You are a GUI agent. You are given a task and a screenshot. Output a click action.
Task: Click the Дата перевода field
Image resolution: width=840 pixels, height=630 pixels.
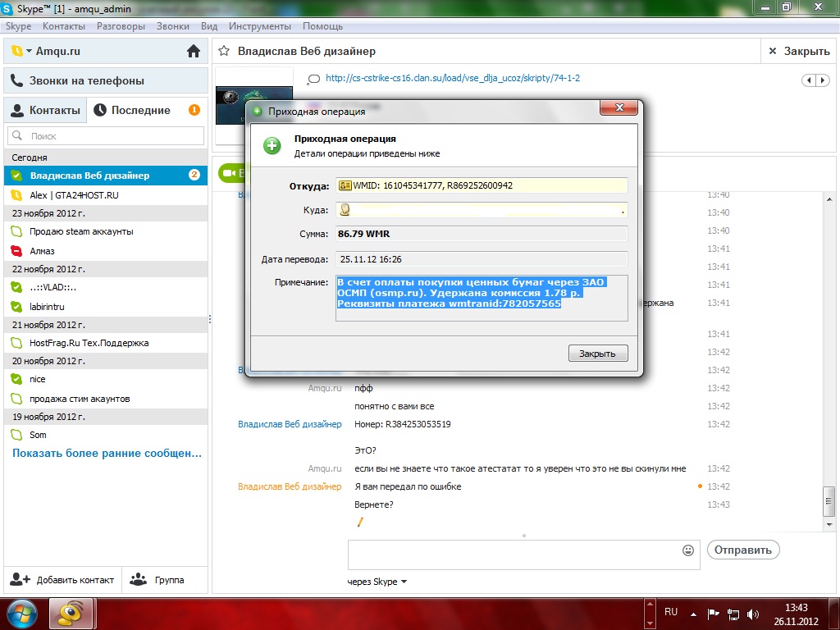482,259
